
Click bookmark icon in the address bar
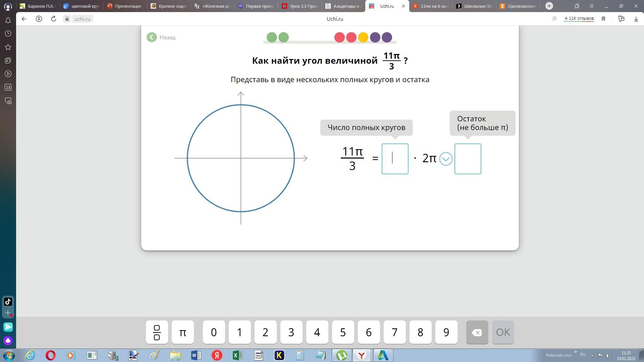click(603, 19)
